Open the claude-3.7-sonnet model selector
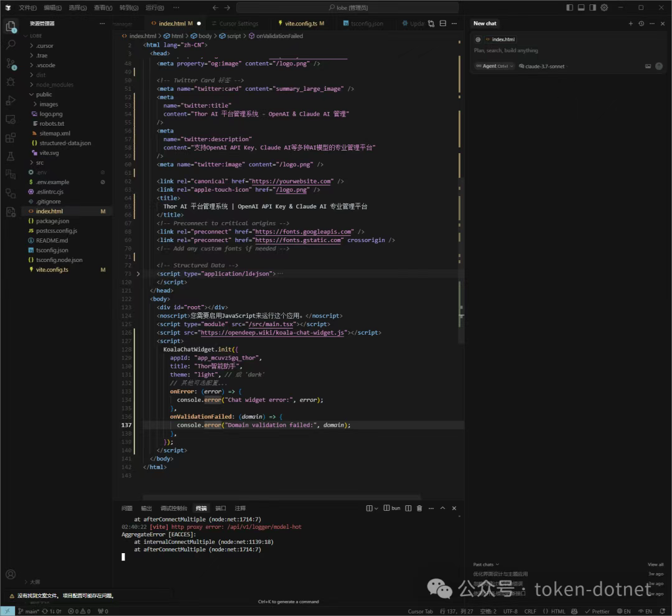This screenshot has width=672, height=616. coord(544,66)
